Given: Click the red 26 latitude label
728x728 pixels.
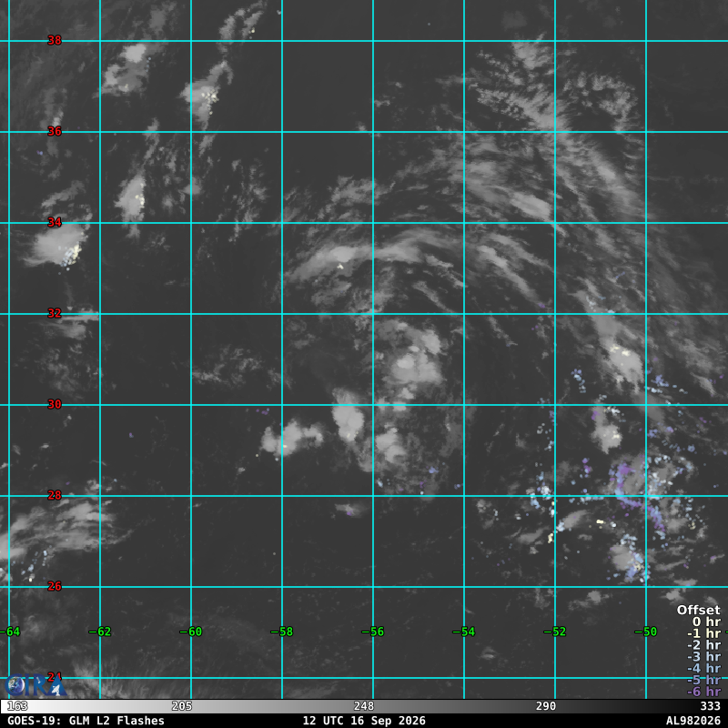Looking at the screenshot, I should click(x=55, y=586).
